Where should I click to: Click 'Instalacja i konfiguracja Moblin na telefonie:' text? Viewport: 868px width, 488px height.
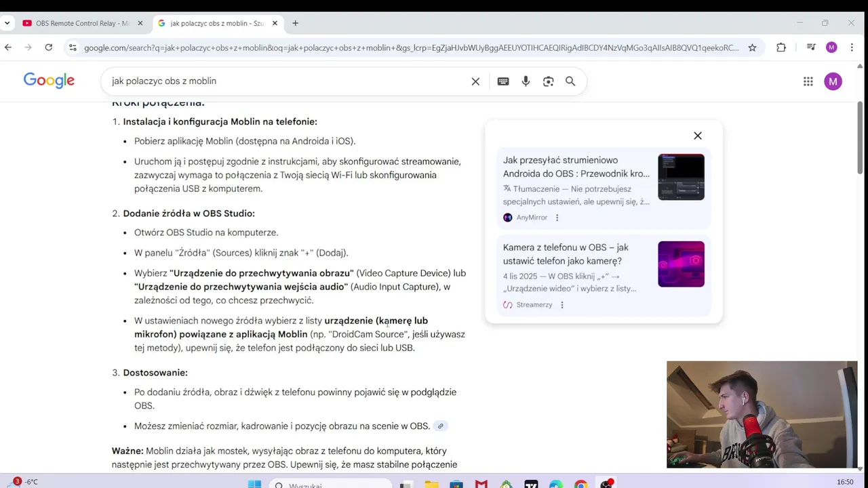[220, 122]
